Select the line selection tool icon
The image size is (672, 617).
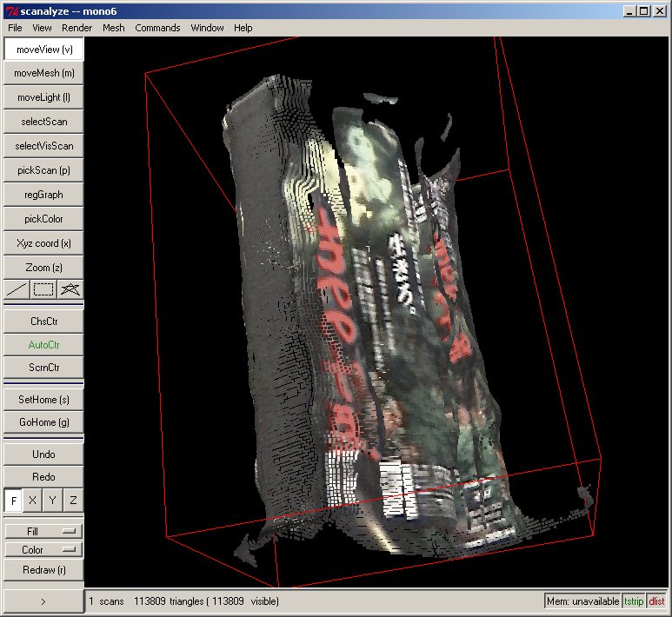coord(17,289)
